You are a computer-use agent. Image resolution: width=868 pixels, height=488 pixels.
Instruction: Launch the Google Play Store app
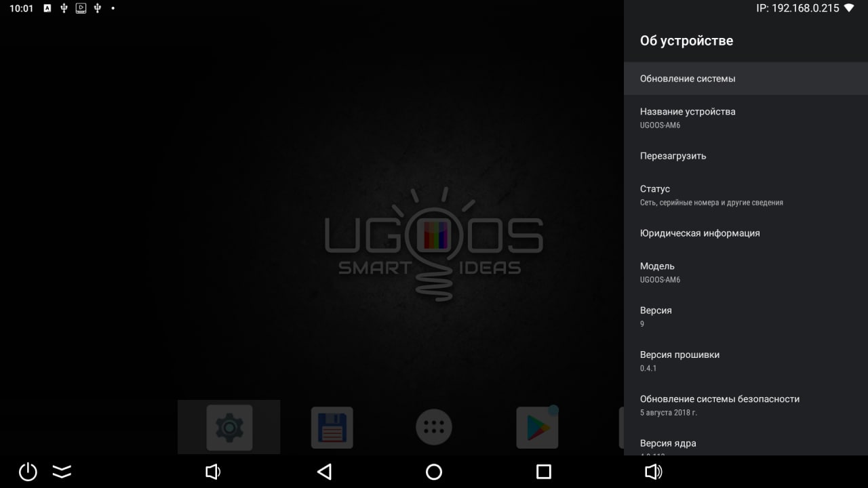tap(537, 428)
